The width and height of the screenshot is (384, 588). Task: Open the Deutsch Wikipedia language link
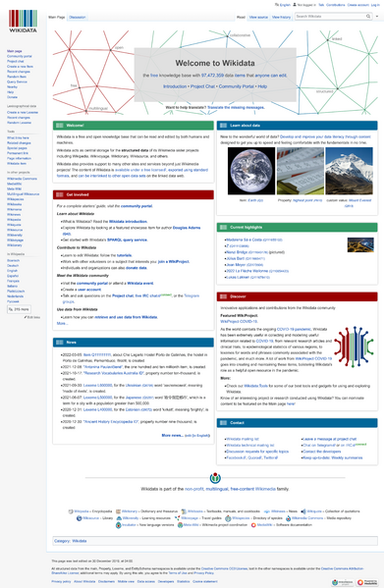pyautogui.click(x=13, y=265)
